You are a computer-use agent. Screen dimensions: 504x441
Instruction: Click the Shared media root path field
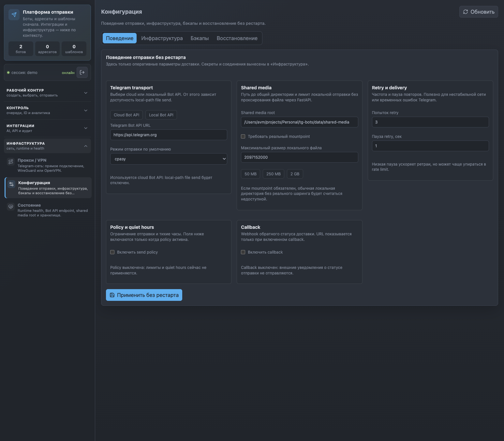(x=299, y=122)
